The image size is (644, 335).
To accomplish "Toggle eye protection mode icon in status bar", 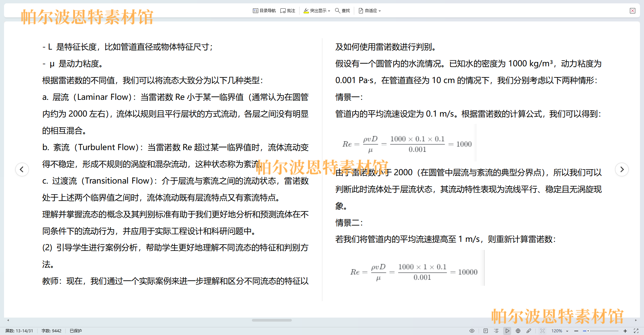I will (472, 331).
